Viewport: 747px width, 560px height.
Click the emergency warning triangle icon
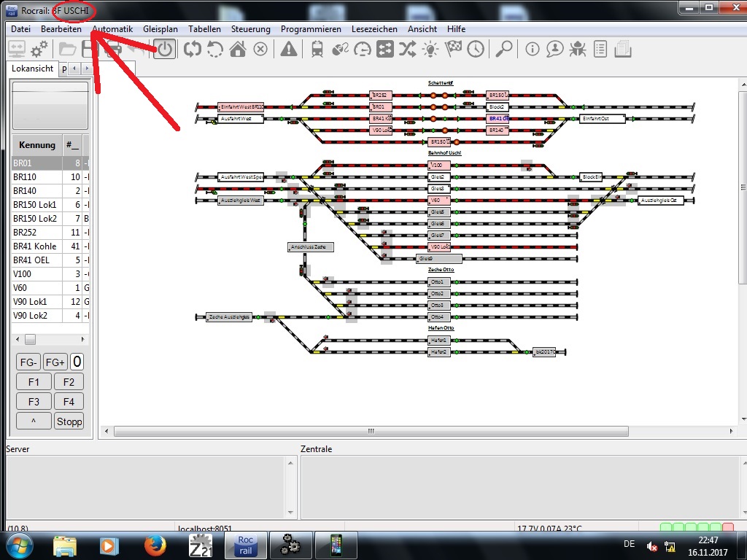coord(289,49)
